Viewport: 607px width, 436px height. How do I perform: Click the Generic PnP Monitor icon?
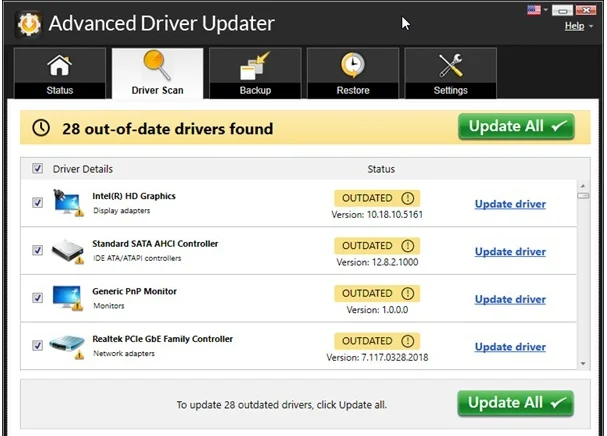[x=68, y=298]
